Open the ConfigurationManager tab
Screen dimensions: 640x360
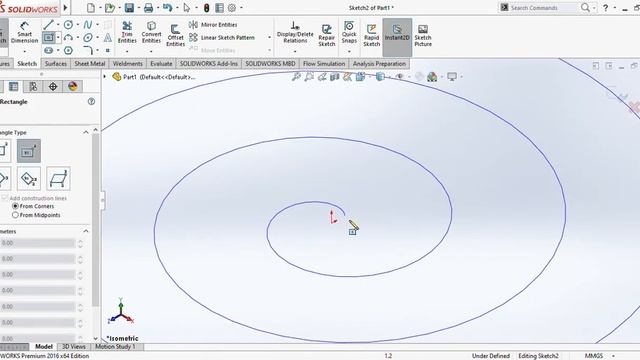(33, 87)
